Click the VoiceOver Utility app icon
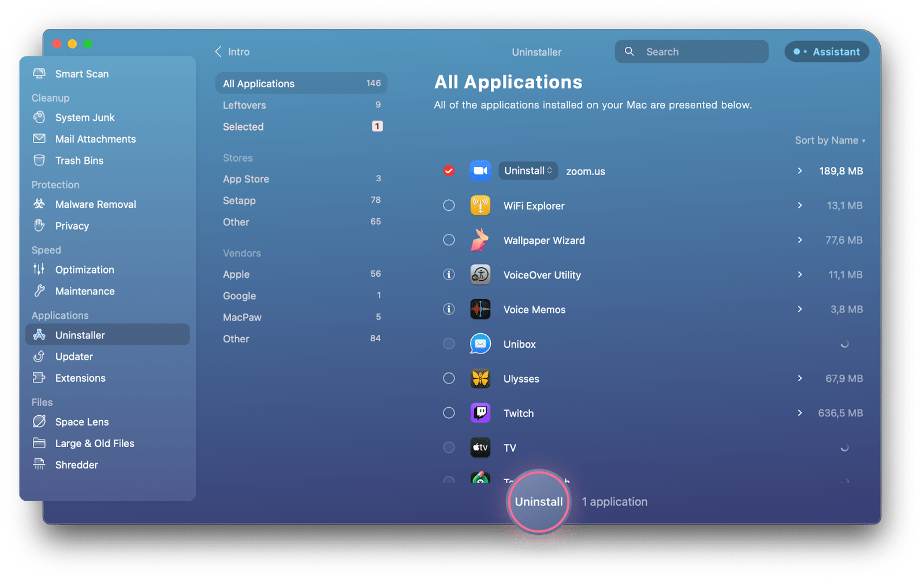 (x=480, y=274)
